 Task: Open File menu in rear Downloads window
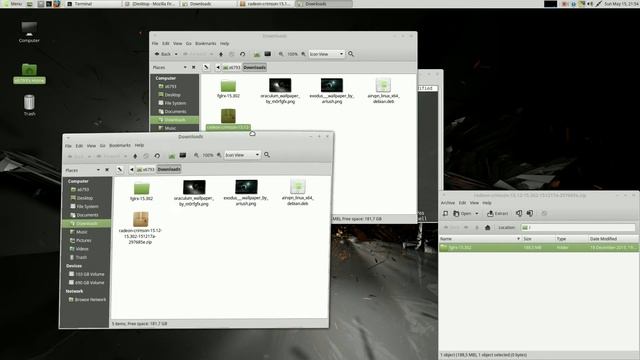click(155, 43)
